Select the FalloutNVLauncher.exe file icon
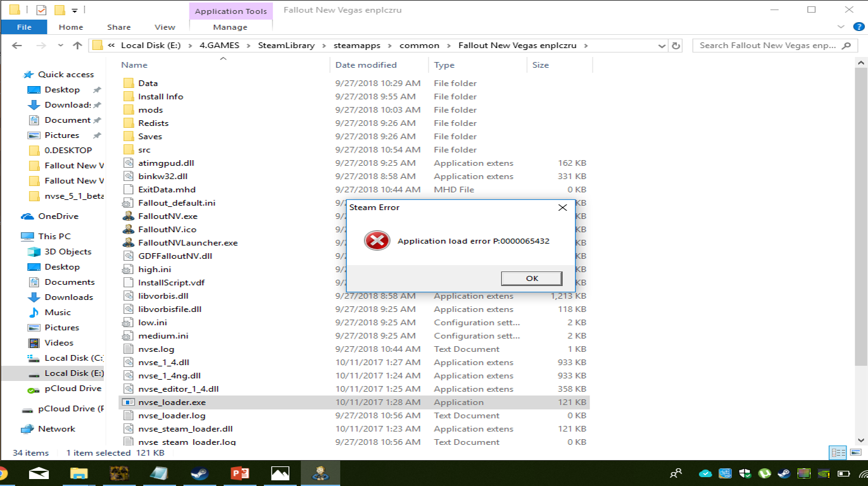This screenshot has height=486, width=868. coord(128,243)
